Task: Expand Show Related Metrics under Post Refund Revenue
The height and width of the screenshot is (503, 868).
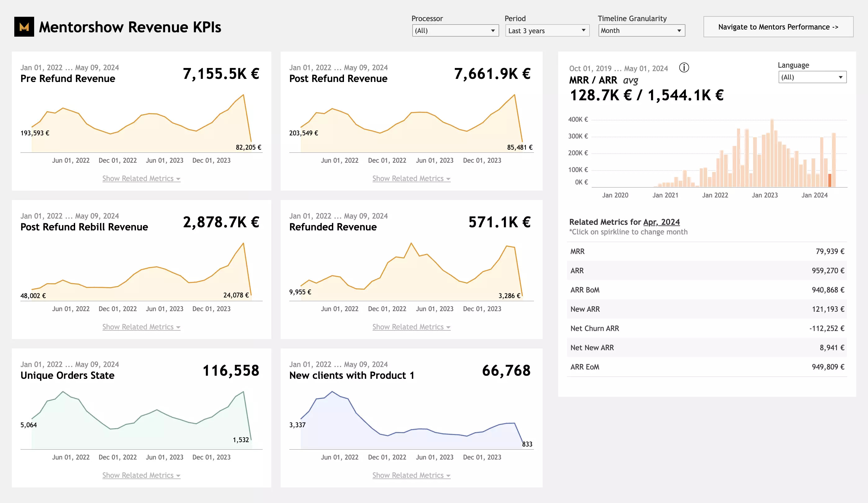Action: point(411,179)
